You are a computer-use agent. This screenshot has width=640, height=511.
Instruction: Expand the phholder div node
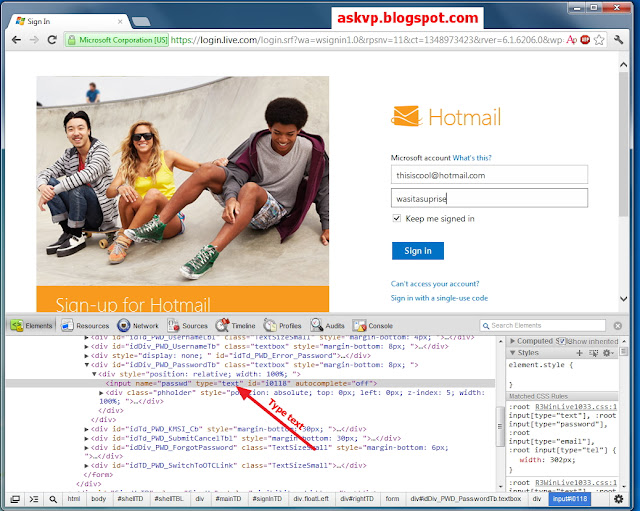[101, 393]
